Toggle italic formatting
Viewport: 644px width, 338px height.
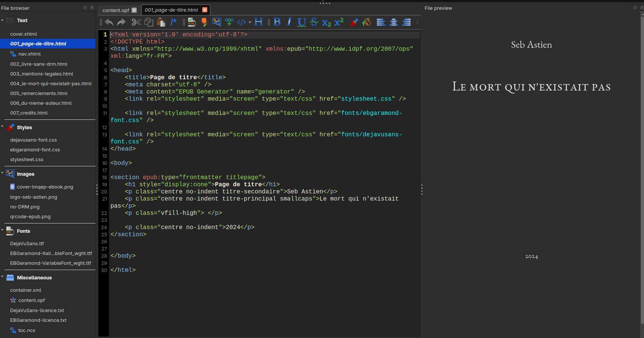pyautogui.click(x=289, y=22)
